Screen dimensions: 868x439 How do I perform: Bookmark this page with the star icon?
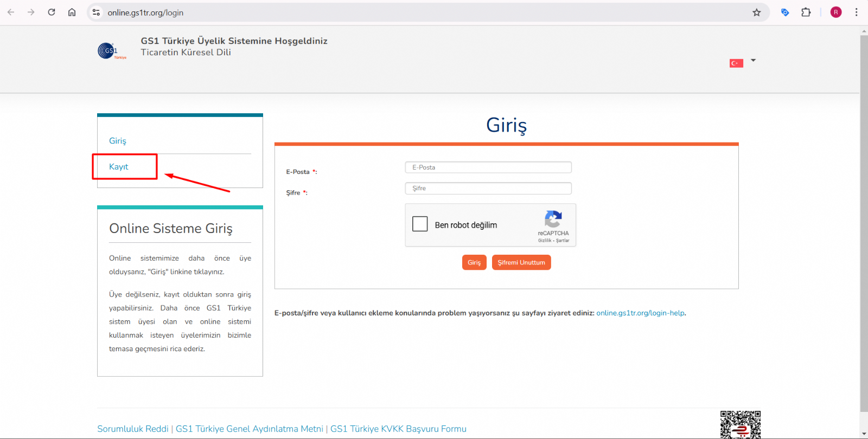click(756, 12)
